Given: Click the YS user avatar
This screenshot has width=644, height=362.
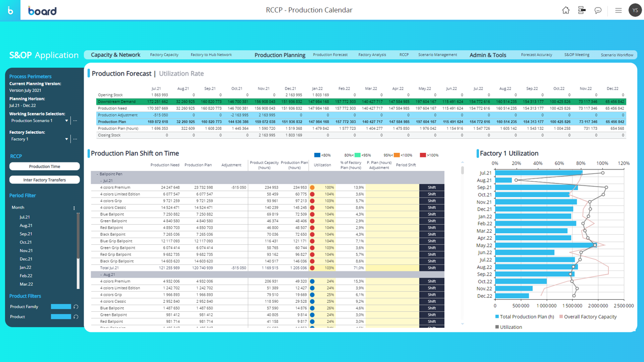Looking at the screenshot, I should (x=635, y=10).
